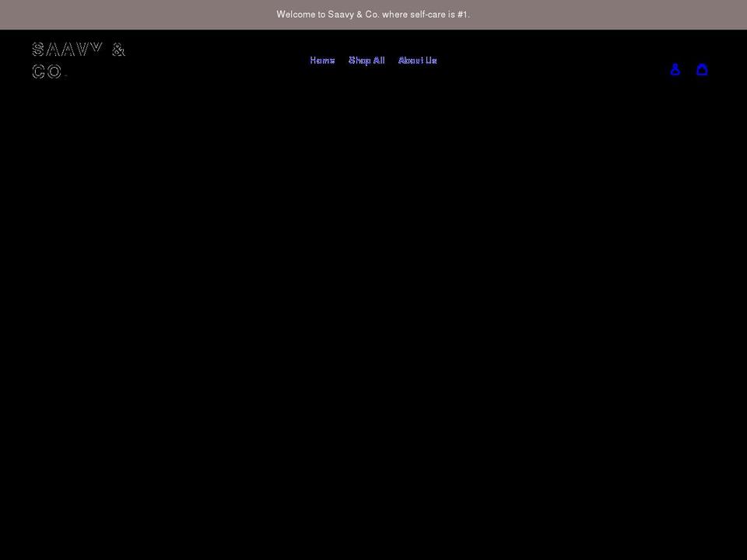Access customer account through header icon
The image size is (747, 560).
[x=675, y=69]
